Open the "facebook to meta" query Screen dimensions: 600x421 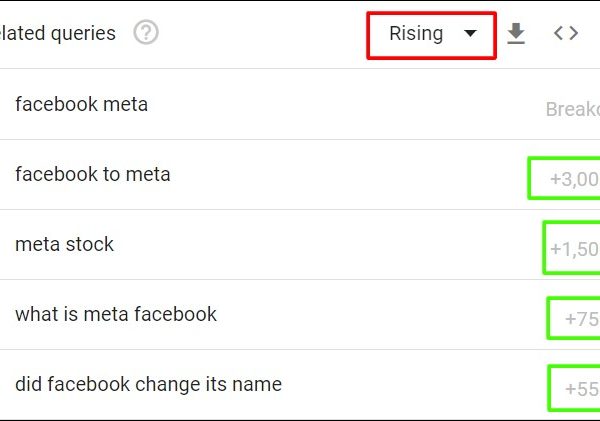tap(93, 174)
